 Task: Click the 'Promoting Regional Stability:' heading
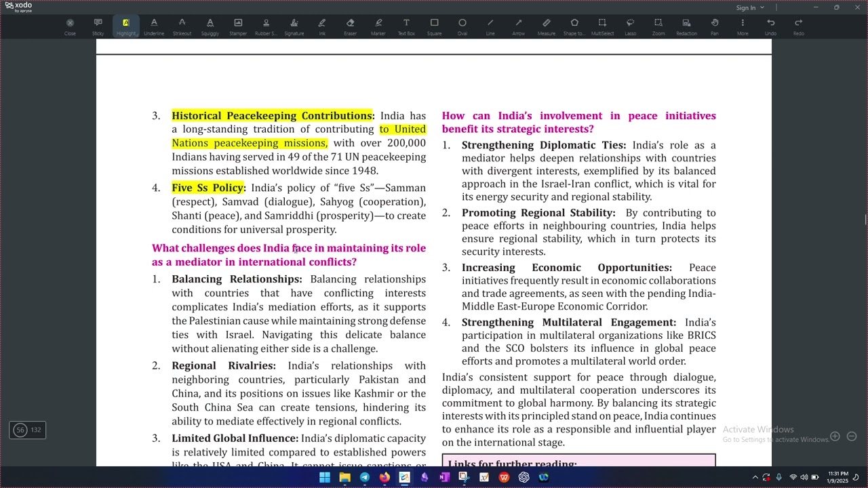[x=538, y=213]
